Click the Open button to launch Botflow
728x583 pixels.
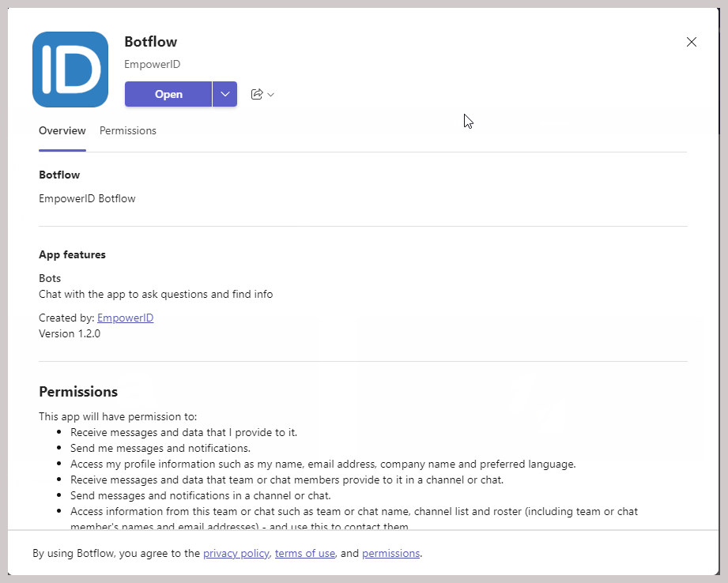point(168,93)
